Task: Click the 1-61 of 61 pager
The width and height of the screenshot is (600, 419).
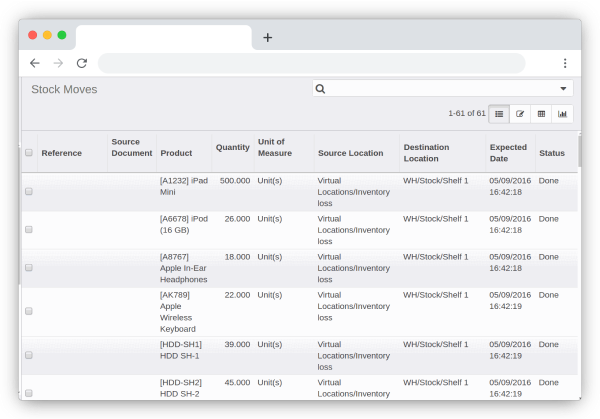Action: [466, 114]
